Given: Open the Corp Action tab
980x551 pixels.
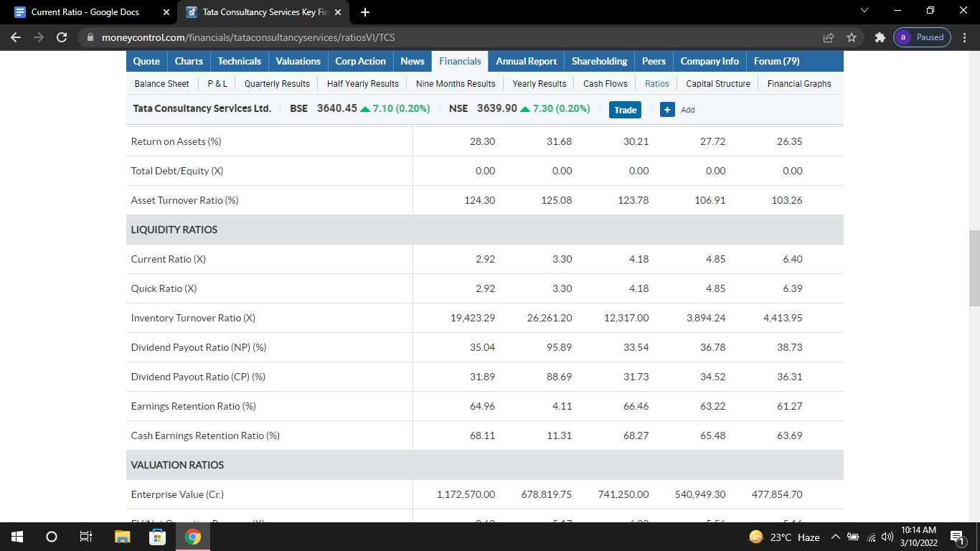Looking at the screenshot, I should 360,61.
